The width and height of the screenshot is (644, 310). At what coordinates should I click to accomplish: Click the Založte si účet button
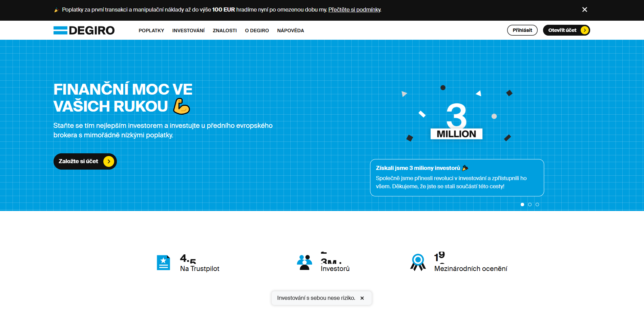tap(85, 161)
